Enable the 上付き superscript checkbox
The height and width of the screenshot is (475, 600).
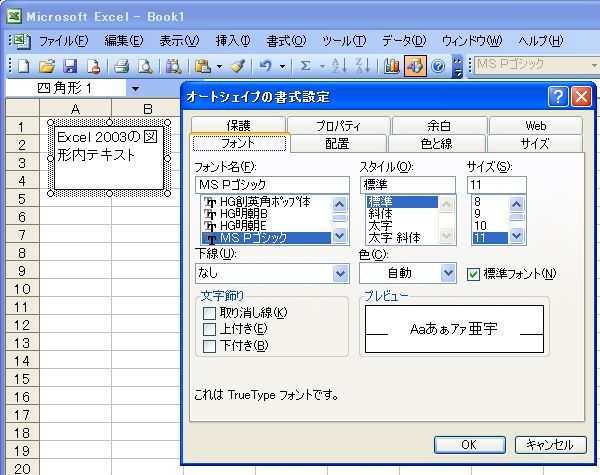click(209, 329)
